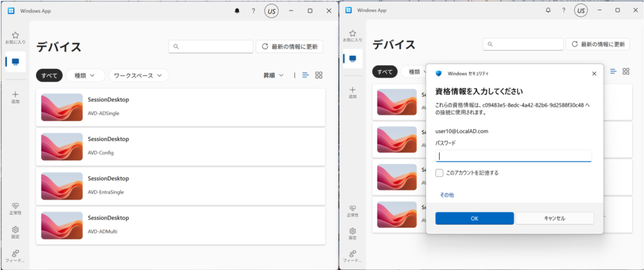Viewport: 644px width, 270px height.
Task: Expand the 種類 filter dropdown in left window
Action: click(85, 75)
